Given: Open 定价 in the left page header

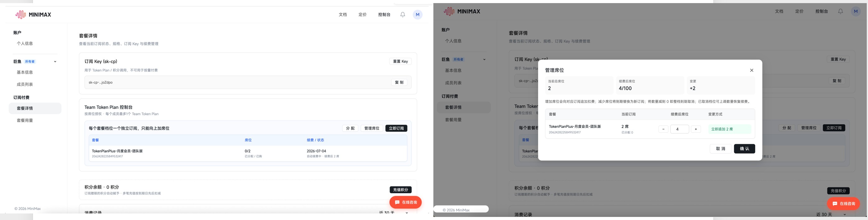Looking at the screenshot, I should (362, 15).
